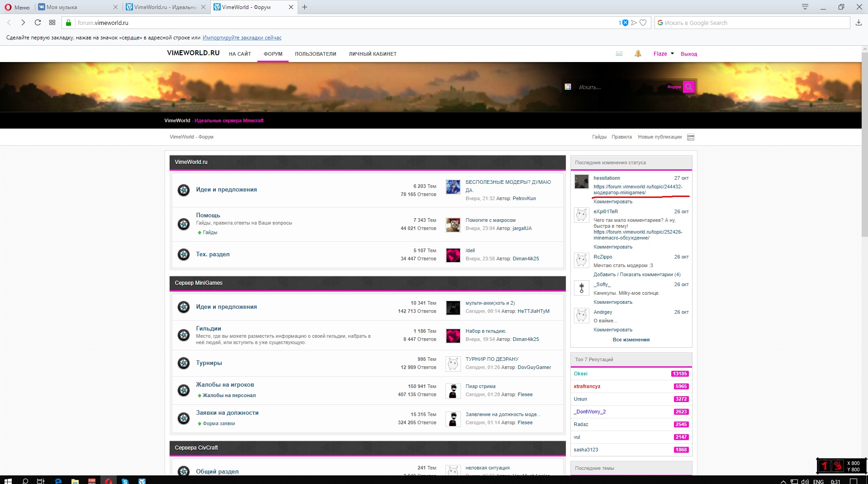
Task: Click the forum icon beside Помощь
Action: (184, 224)
